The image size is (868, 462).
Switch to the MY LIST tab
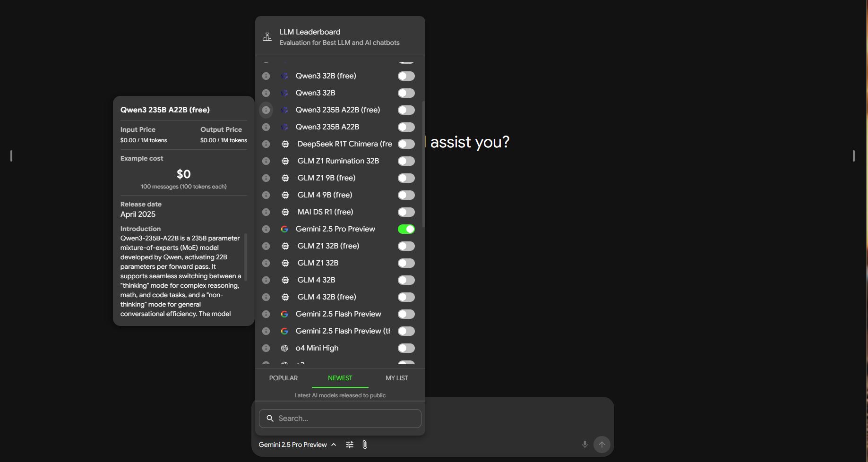(x=396, y=378)
